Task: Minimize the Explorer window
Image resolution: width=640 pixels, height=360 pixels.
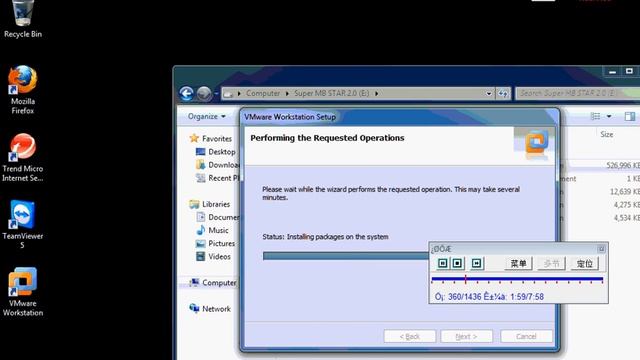Action: pyautogui.click(x=612, y=72)
